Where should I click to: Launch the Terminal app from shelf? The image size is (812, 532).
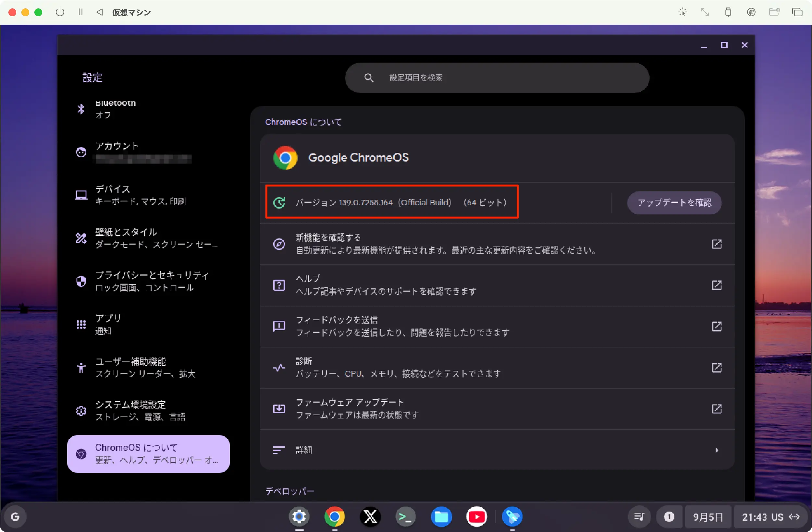(406, 517)
